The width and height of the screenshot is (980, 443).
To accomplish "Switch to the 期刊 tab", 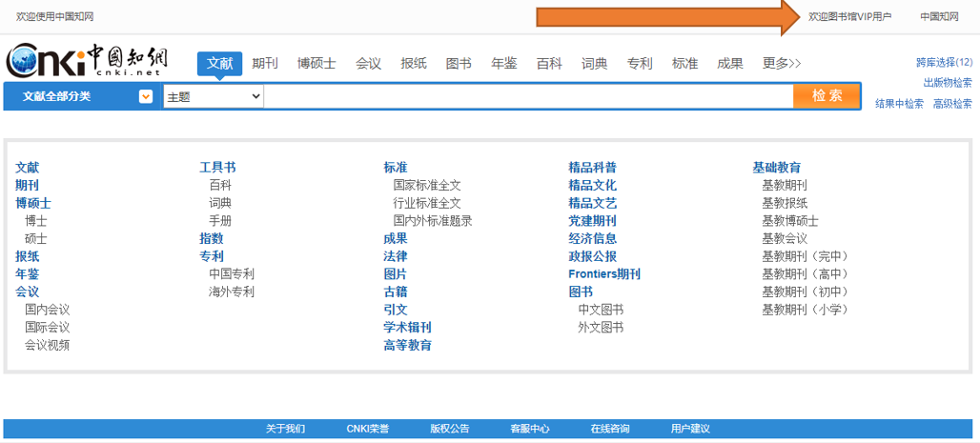I will coord(265,63).
